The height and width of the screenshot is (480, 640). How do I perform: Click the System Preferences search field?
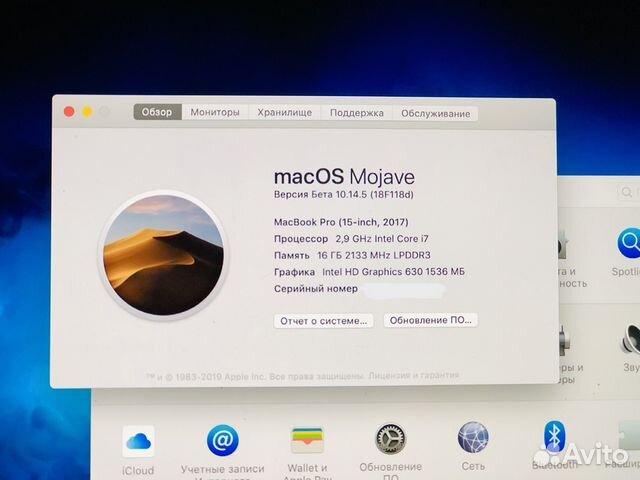(628, 192)
